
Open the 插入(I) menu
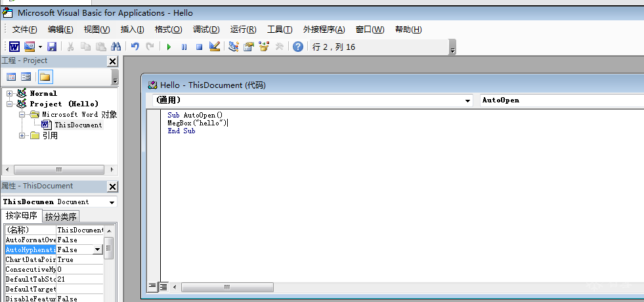pos(132,30)
